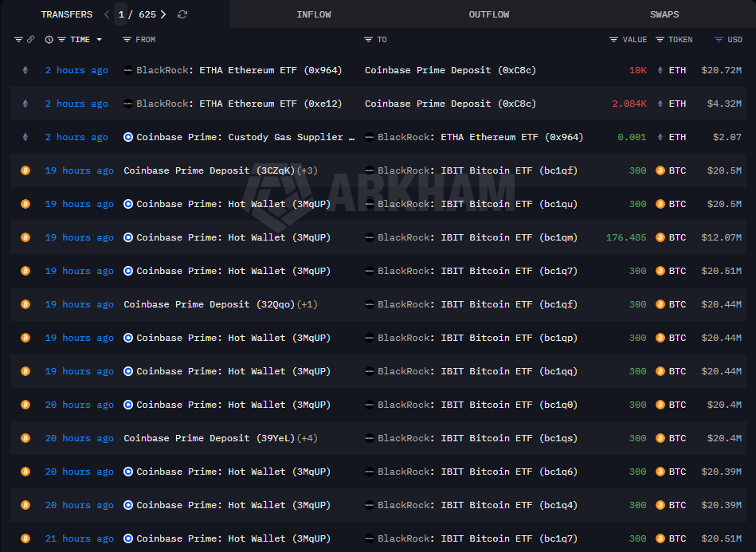Click the 625 total pages number
The image size is (756, 552).
(x=147, y=14)
